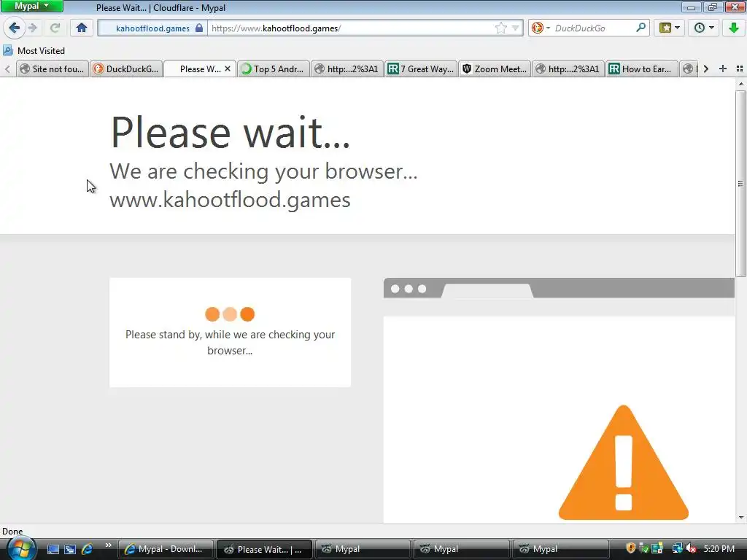Click Show Desktop quick launch icon

click(x=53, y=549)
